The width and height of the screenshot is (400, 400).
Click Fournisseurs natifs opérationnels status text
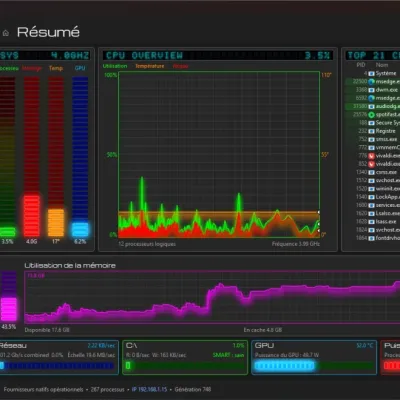pyautogui.click(x=43, y=389)
